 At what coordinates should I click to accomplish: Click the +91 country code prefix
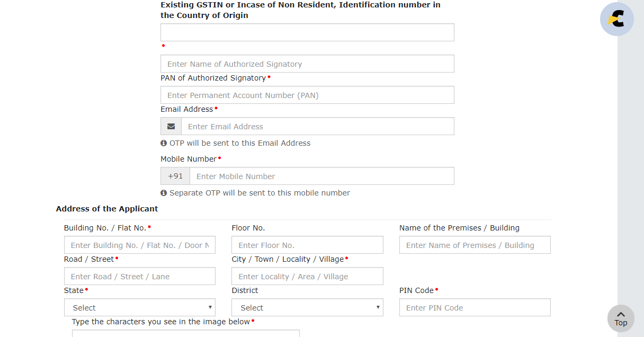(x=175, y=176)
